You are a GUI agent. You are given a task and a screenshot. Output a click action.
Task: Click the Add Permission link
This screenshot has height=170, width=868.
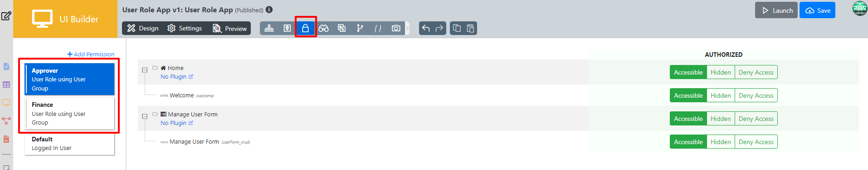pyautogui.click(x=91, y=54)
